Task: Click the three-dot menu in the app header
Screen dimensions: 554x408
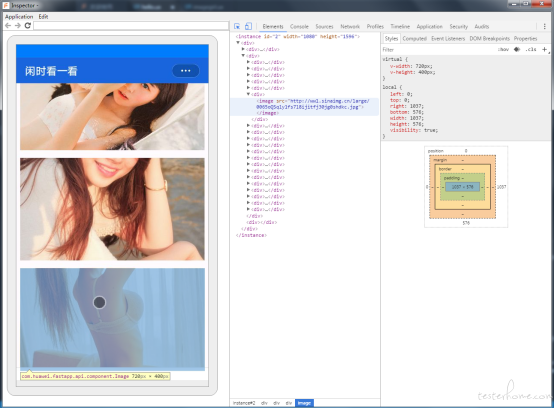Action: 185,71
